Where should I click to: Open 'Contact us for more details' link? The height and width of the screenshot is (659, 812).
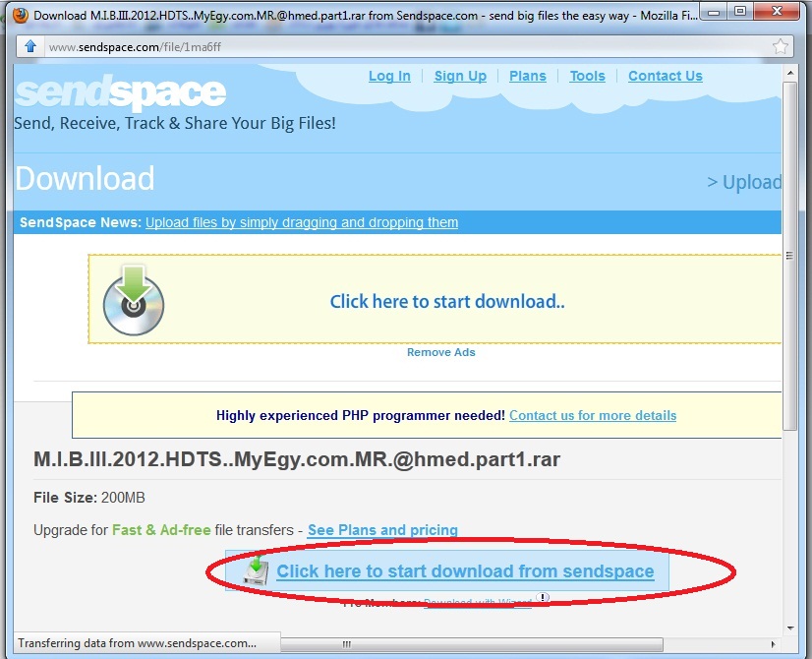592,415
